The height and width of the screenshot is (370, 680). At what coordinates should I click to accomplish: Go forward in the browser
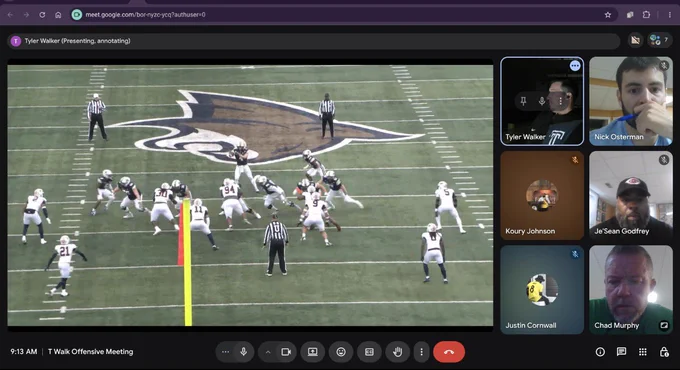[x=26, y=15]
